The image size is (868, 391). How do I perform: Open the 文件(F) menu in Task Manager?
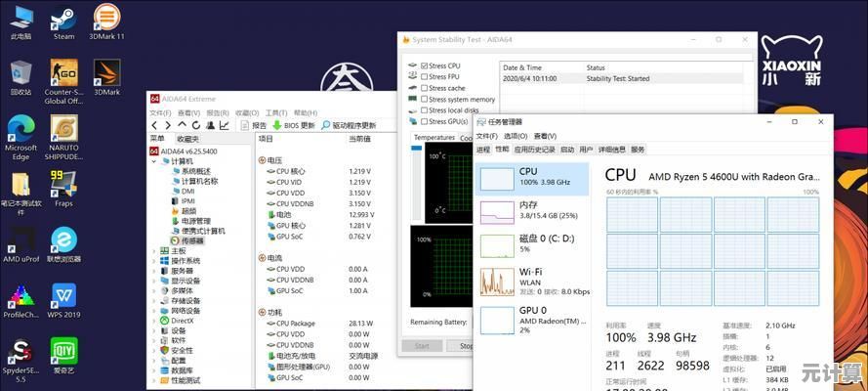coord(486,136)
